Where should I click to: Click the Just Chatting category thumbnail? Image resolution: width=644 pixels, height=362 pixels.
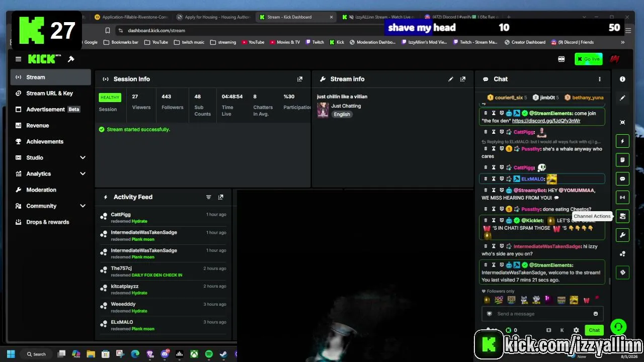coord(323,110)
